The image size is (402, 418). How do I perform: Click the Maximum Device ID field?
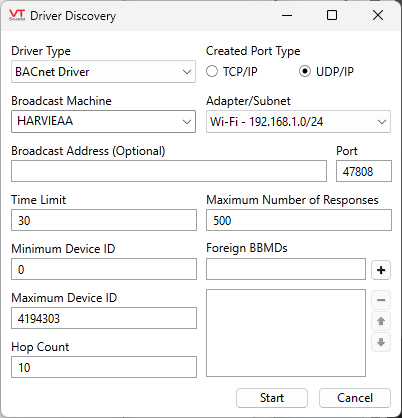(104, 318)
